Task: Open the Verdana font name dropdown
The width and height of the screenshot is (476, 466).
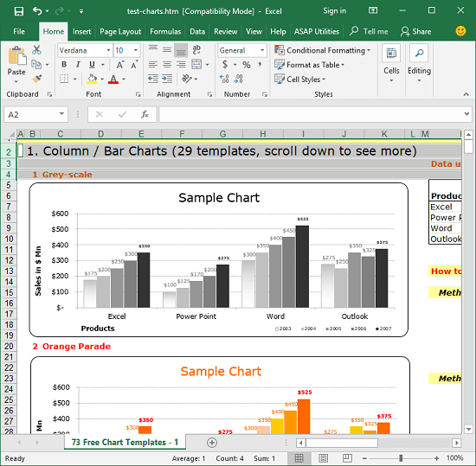Action: click(108, 50)
